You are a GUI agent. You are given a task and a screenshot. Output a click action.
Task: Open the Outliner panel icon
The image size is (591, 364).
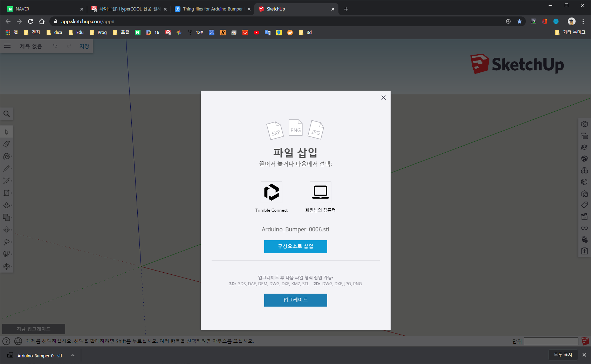(584, 136)
